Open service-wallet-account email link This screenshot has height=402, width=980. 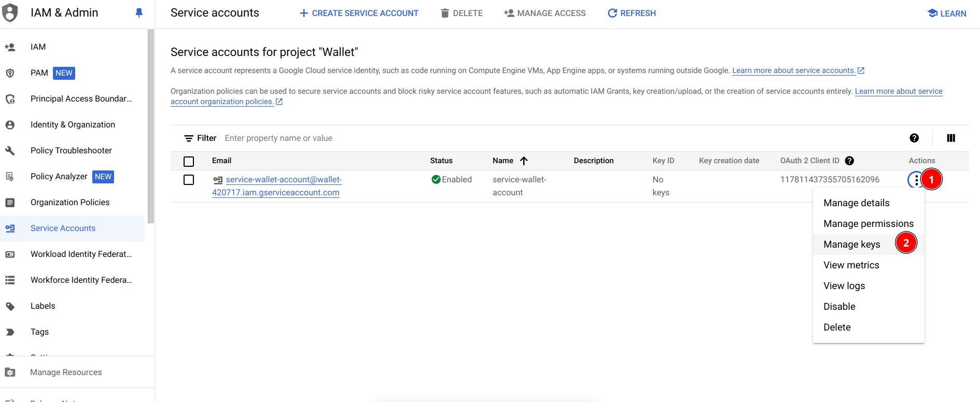[277, 186]
